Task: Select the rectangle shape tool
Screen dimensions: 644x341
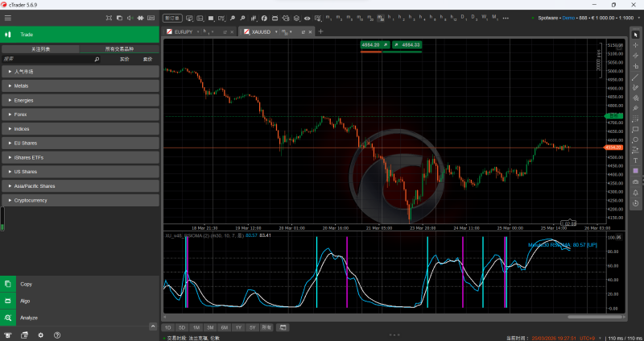Action: click(x=636, y=130)
